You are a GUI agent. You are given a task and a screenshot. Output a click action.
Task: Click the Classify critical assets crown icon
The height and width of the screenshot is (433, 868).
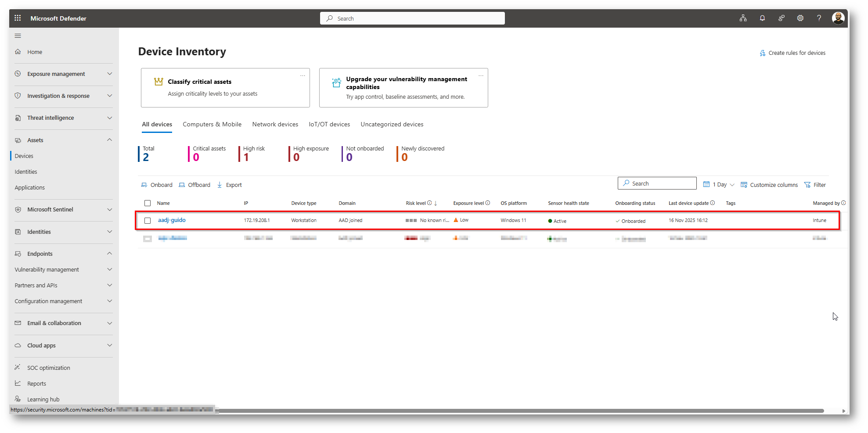pyautogui.click(x=158, y=82)
